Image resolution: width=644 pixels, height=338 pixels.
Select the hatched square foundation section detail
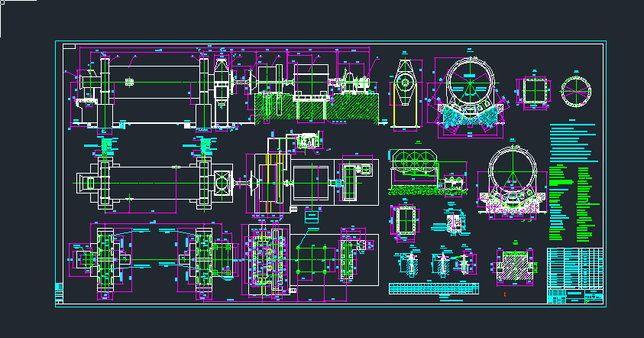[513, 268]
